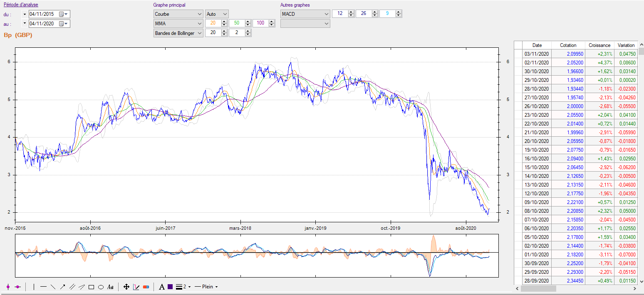This screenshot has height=295, width=644.
Task: Select the horizontal marker point tool
Action: (17, 287)
